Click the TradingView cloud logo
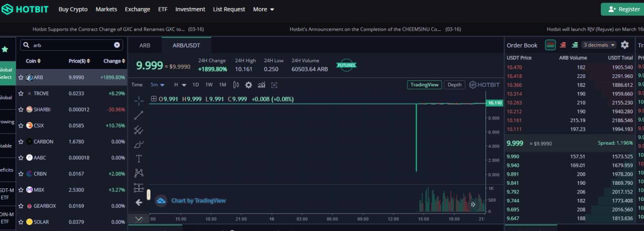This screenshot has height=231, width=644. pyautogui.click(x=160, y=201)
